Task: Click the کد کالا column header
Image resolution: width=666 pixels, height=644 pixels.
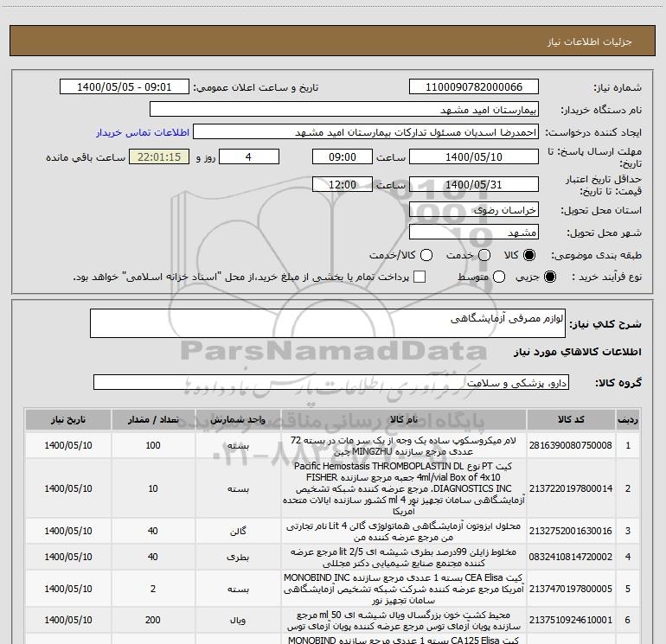Action: coord(571,419)
